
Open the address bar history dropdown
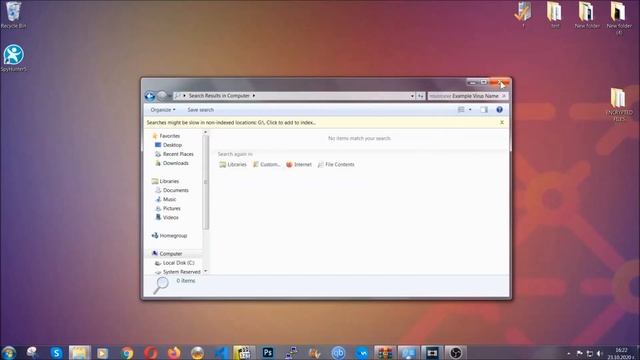(412, 96)
